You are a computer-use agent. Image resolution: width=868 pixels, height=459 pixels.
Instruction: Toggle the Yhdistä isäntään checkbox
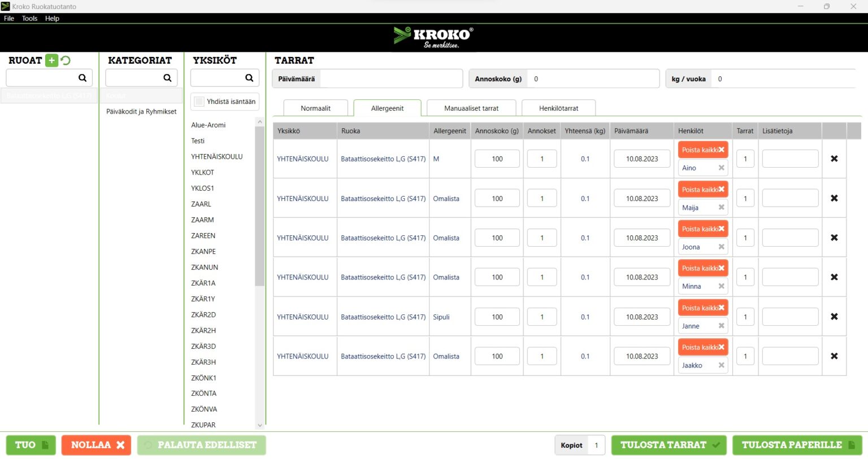(x=199, y=102)
